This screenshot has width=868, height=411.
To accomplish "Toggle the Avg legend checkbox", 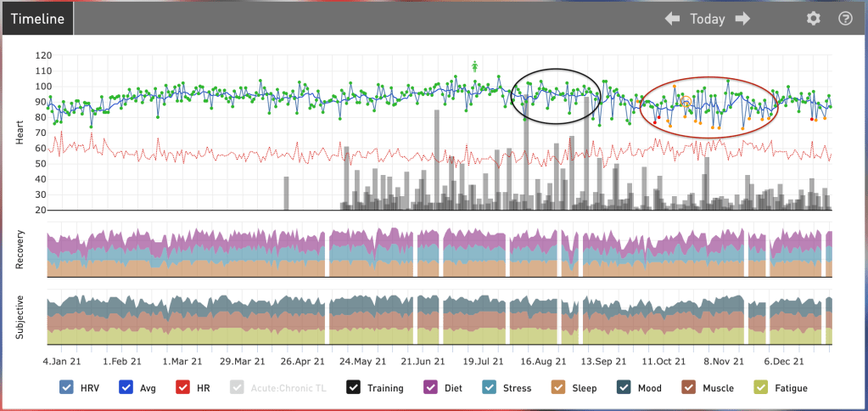I will (x=126, y=388).
